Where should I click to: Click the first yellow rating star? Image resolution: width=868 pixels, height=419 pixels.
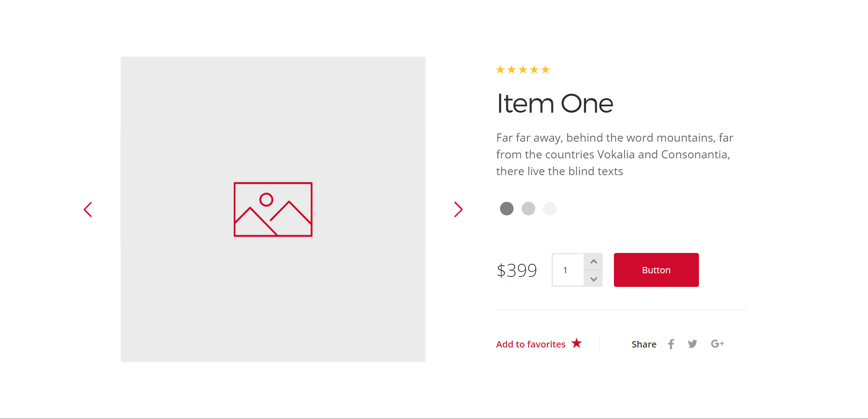point(500,70)
